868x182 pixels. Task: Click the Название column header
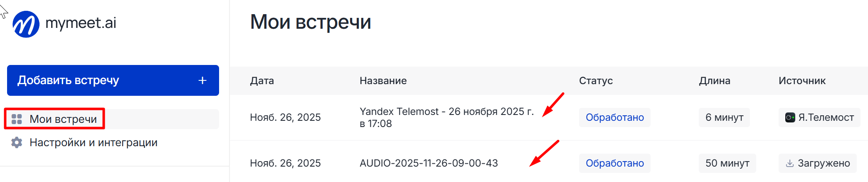point(383,81)
